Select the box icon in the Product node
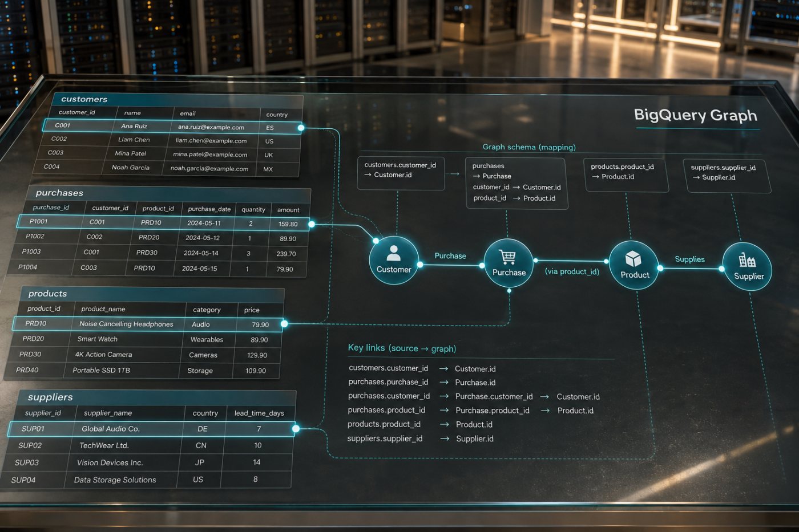Image resolution: width=799 pixels, height=532 pixels. (633, 259)
